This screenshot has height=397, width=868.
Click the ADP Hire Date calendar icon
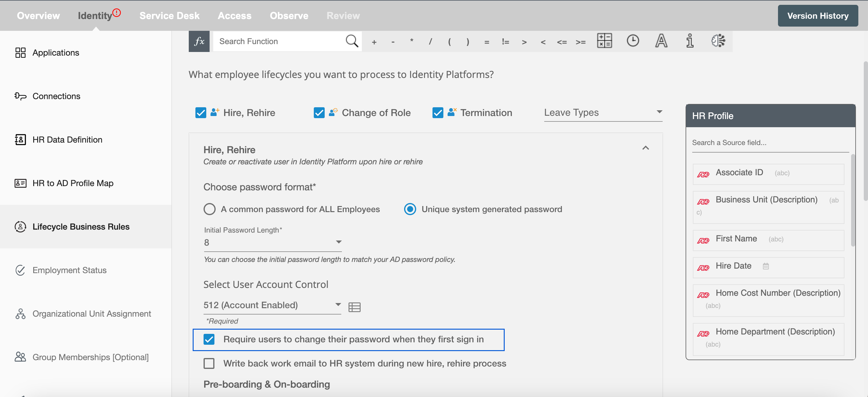(766, 266)
